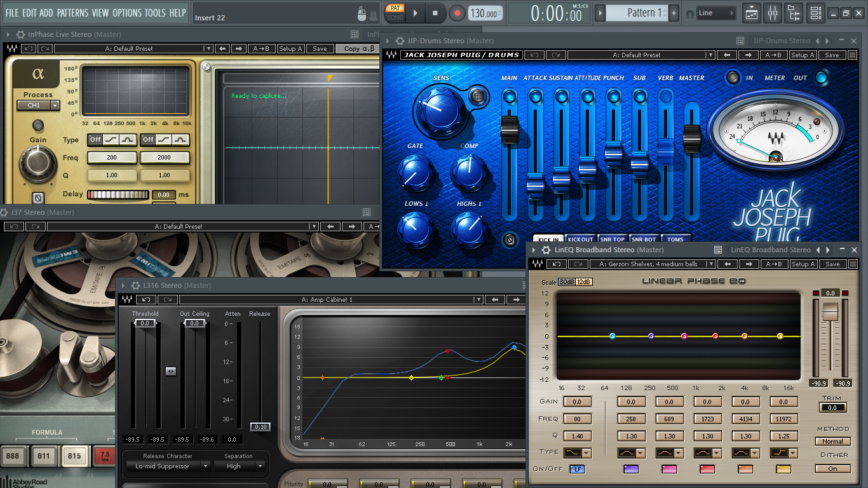Screen dimensions: 868x488
Task: Open the PATTERNS menu
Action: coord(72,13)
